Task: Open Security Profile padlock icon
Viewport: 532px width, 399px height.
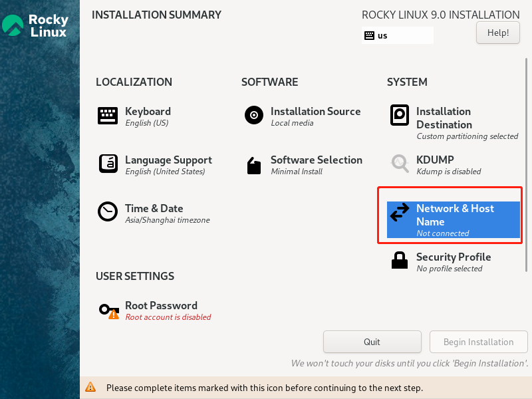Action: pyautogui.click(x=399, y=261)
